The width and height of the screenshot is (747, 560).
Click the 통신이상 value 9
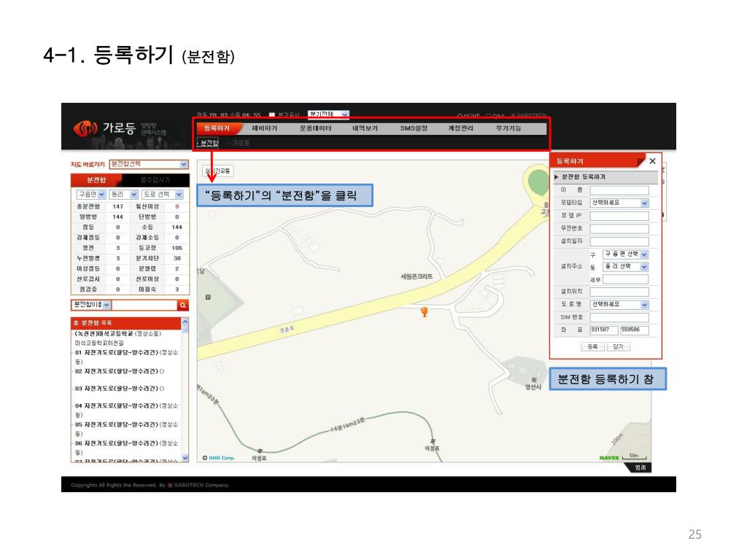(177, 206)
